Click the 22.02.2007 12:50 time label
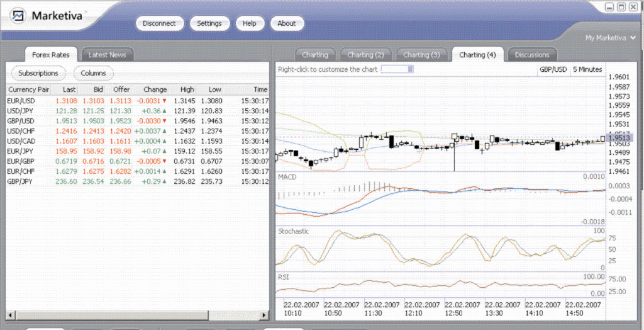 pos(462,309)
